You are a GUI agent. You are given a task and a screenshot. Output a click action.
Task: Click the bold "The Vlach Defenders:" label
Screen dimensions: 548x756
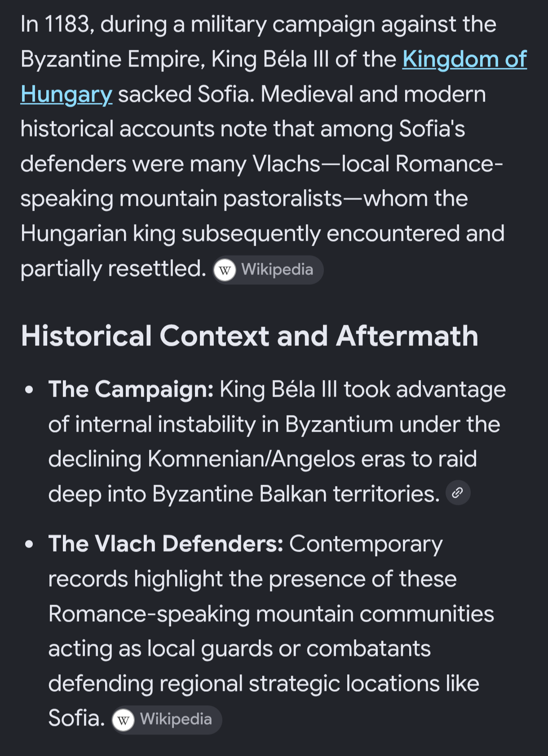166,544
